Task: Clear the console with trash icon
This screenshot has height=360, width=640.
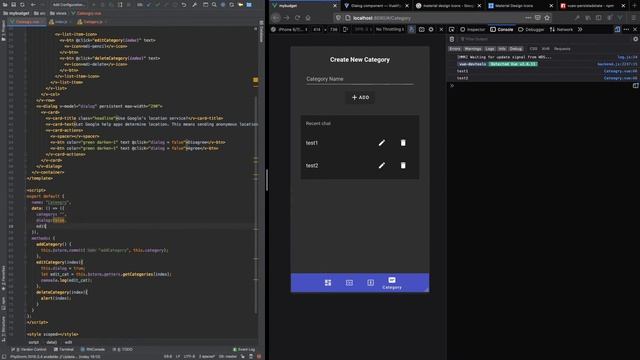Action: click(452, 39)
